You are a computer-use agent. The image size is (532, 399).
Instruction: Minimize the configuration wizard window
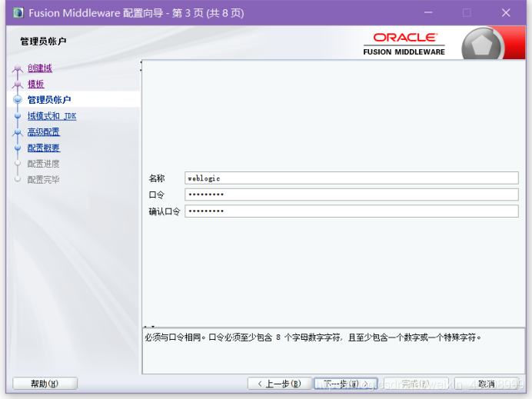[428, 13]
